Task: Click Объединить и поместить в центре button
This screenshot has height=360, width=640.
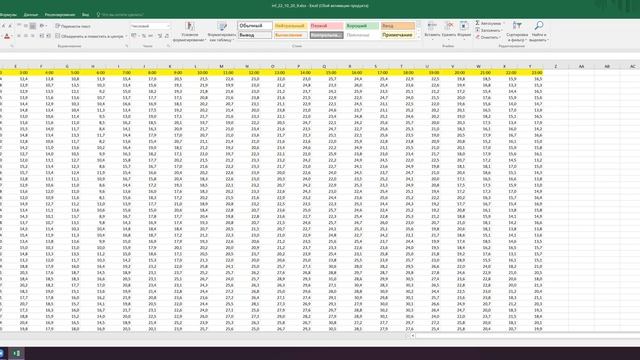Action: pyautogui.click(x=89, y=36)
